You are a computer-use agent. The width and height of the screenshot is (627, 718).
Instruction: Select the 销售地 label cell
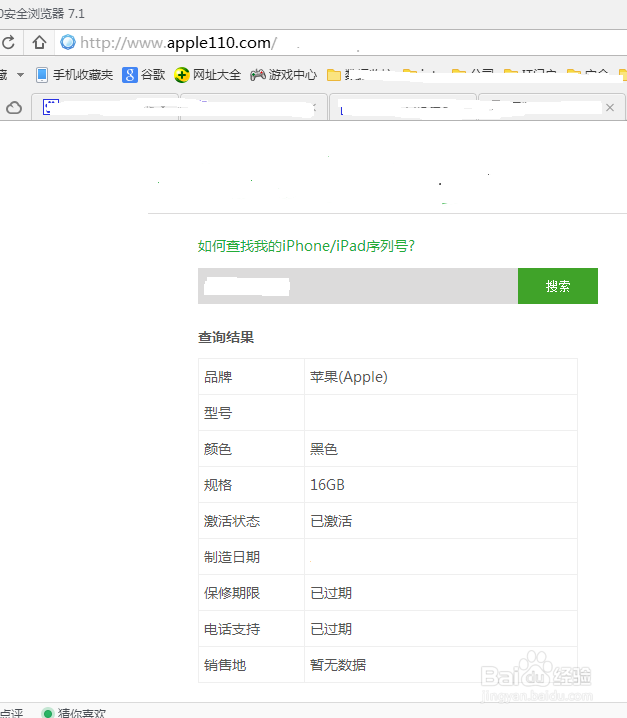[x=251, y=665]
